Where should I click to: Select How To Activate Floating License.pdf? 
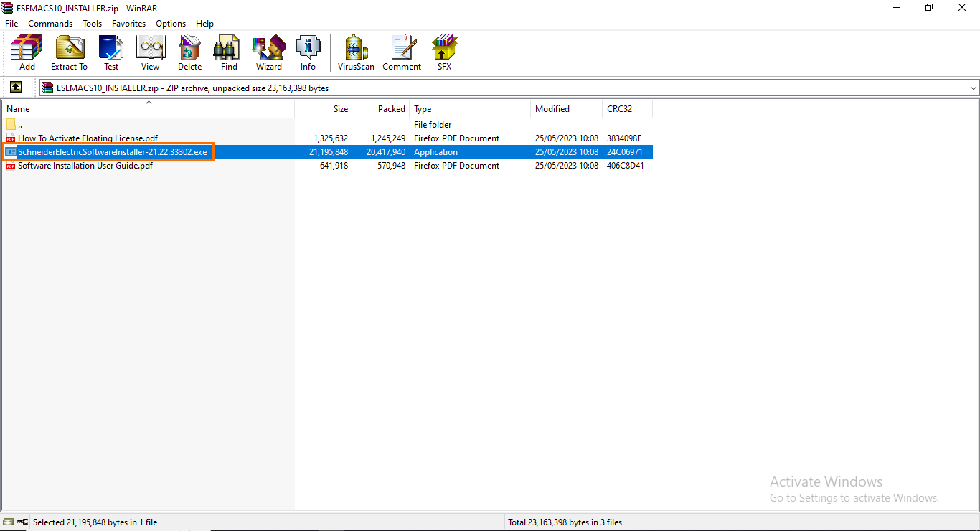click(x=88, y=138)
